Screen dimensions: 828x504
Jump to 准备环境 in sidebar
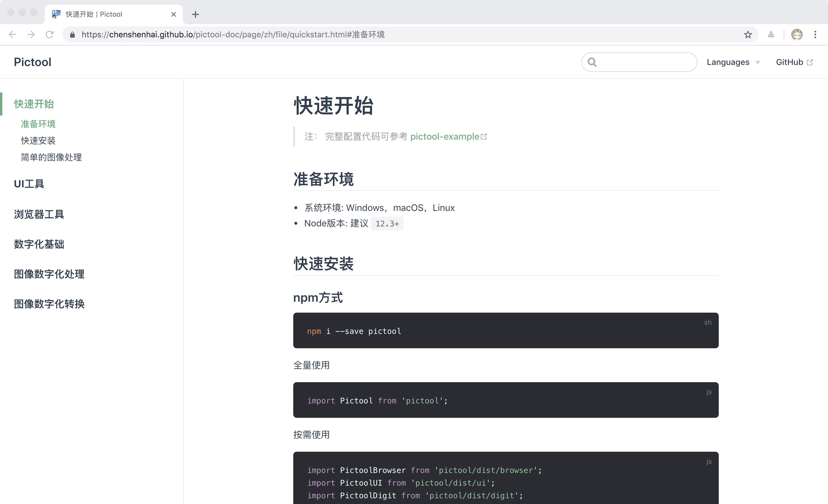coord(38,124)
